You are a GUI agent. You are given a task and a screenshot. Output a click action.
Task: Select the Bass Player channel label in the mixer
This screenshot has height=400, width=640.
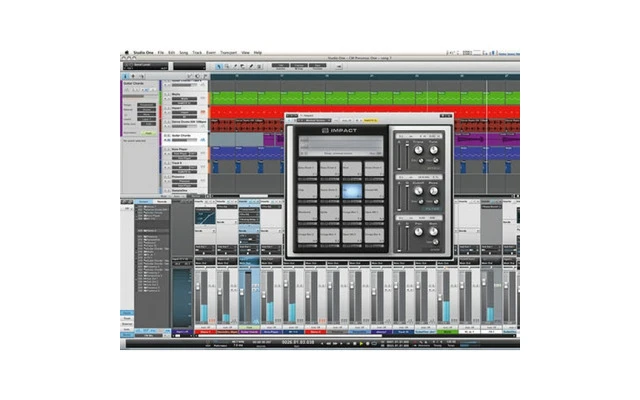(271, 332)
